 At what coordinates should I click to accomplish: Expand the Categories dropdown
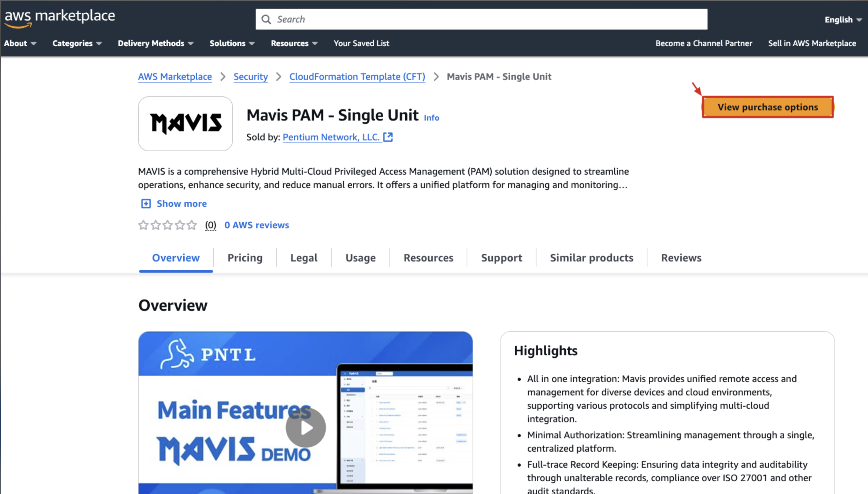click(77, 43)
